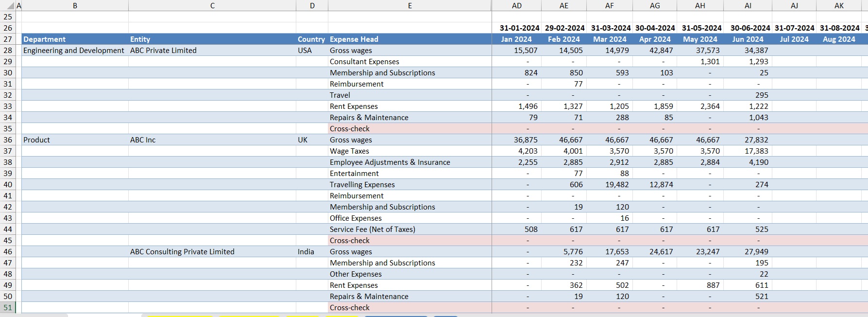Click the Aug 2024 header cell
868x317 pixels.
[839, 39]
